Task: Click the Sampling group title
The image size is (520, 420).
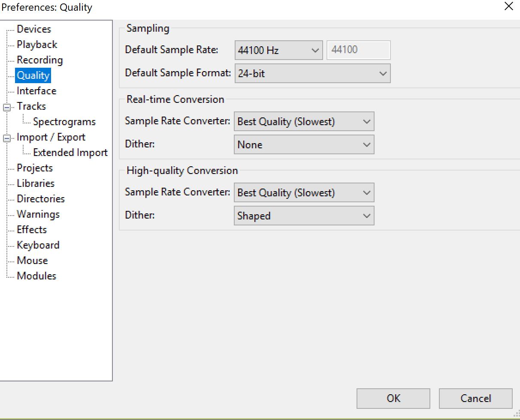Action: pos(148,29)
